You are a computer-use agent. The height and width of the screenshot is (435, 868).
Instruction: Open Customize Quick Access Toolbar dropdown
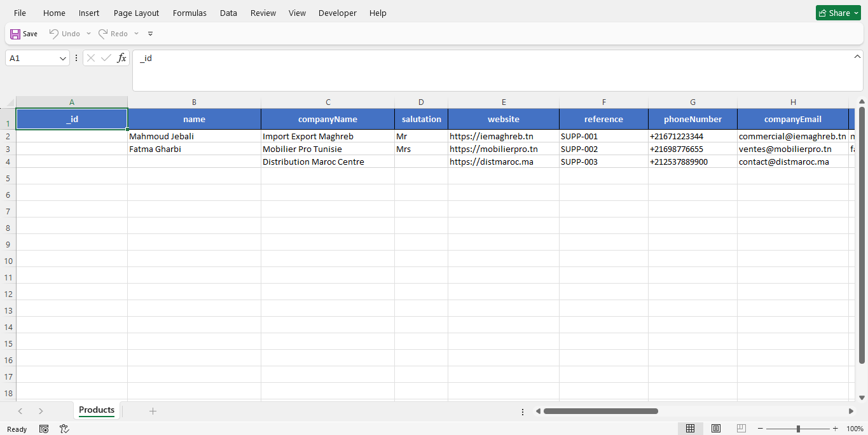151,34
